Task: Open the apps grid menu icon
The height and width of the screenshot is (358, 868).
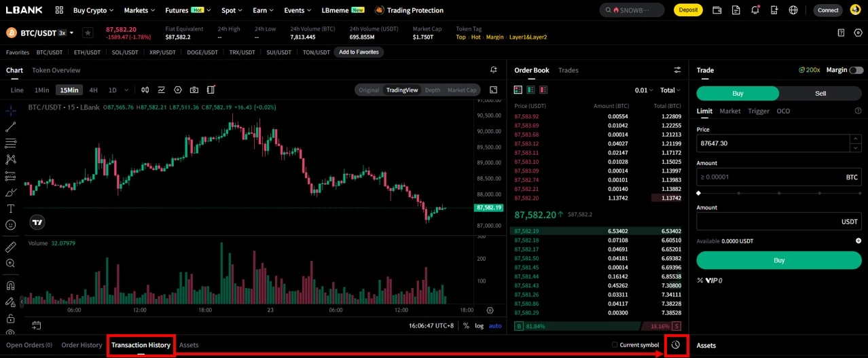Action: 59,10
